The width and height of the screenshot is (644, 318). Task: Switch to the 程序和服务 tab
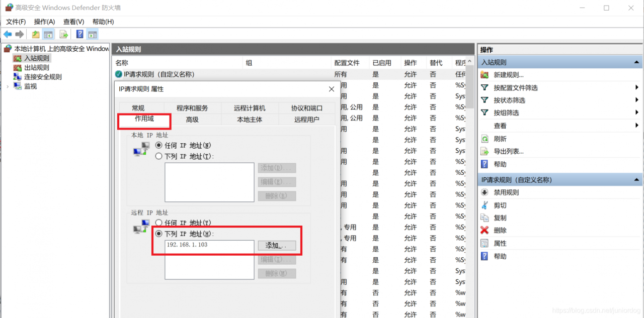192,108
